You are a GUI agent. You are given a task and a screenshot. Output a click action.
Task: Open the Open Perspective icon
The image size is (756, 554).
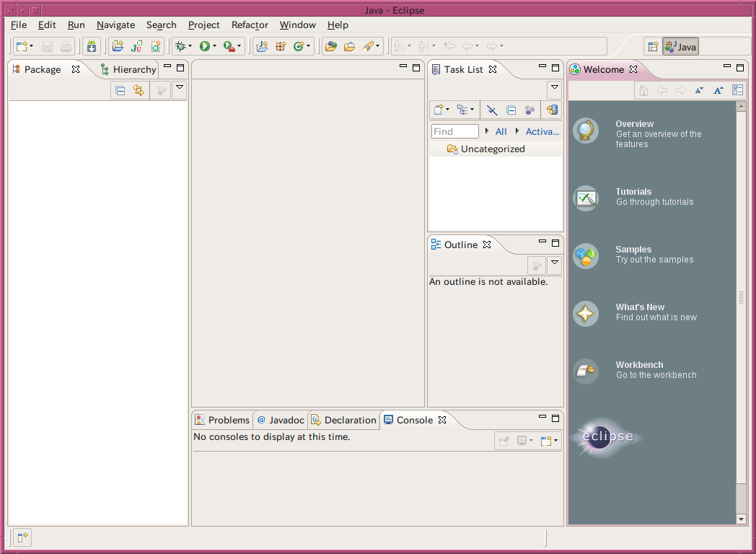(x=653, y=47)
